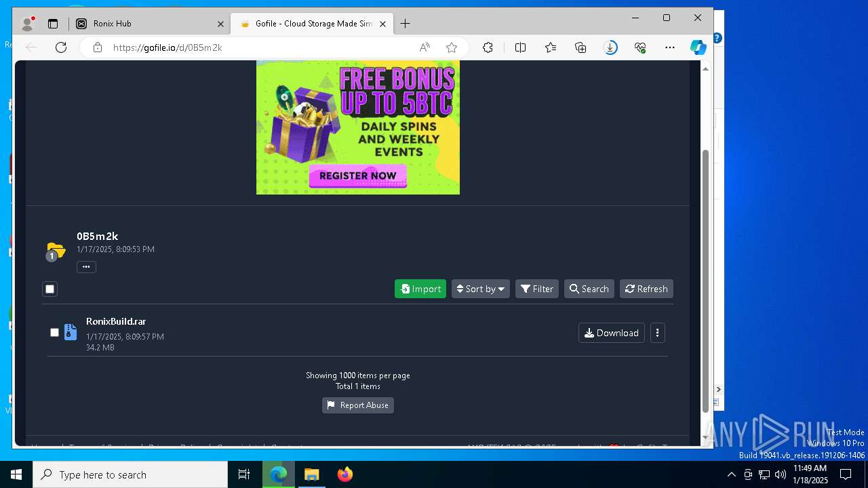The image size is (868, 488).
Task: Click the page scrollbar up arrow
Action: 705,69
